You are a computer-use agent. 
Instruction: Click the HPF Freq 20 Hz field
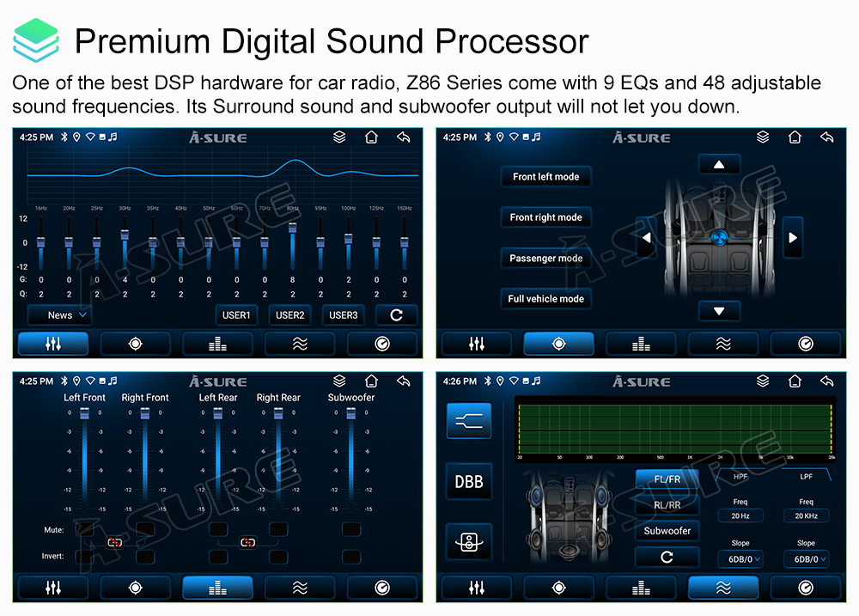(740, 516)
